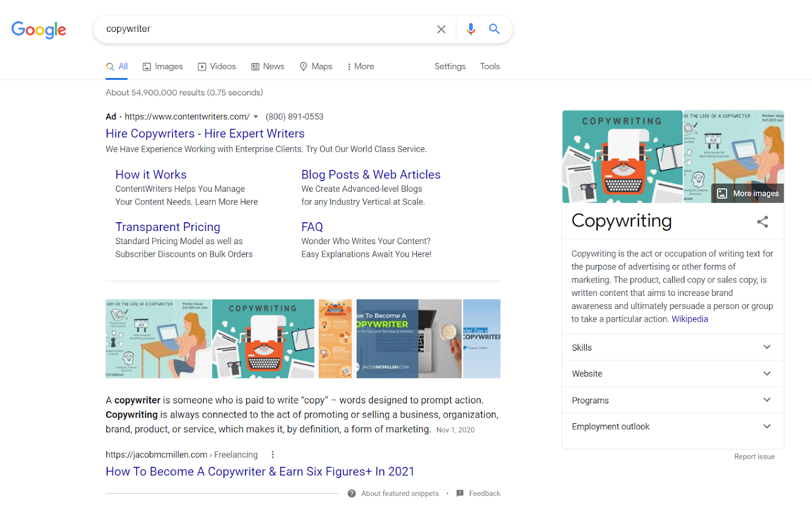Viewport: 812px width, 509px height.
Task: Clear the search box with the X icon
Action: coord(441,29)
